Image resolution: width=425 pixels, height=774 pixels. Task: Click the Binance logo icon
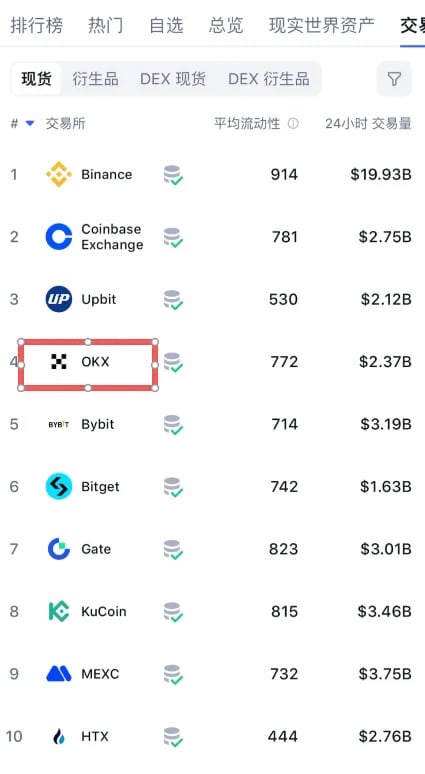point(59,174)
